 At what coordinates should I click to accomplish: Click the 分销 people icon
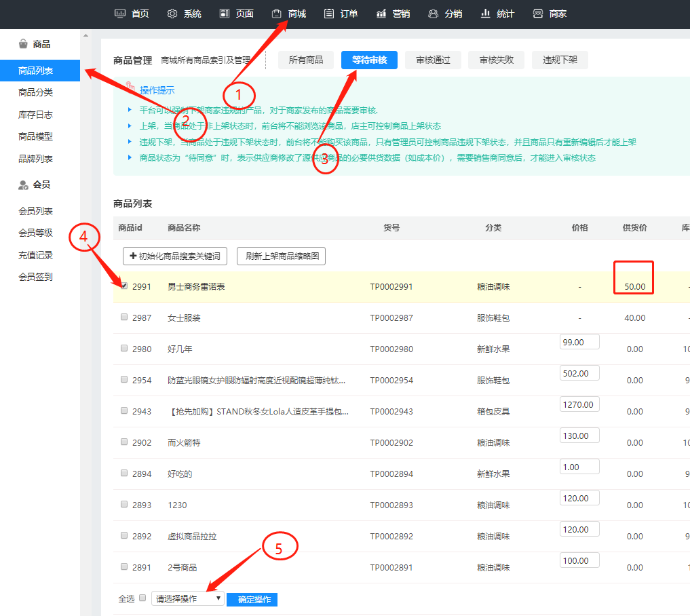pos(434,14)
